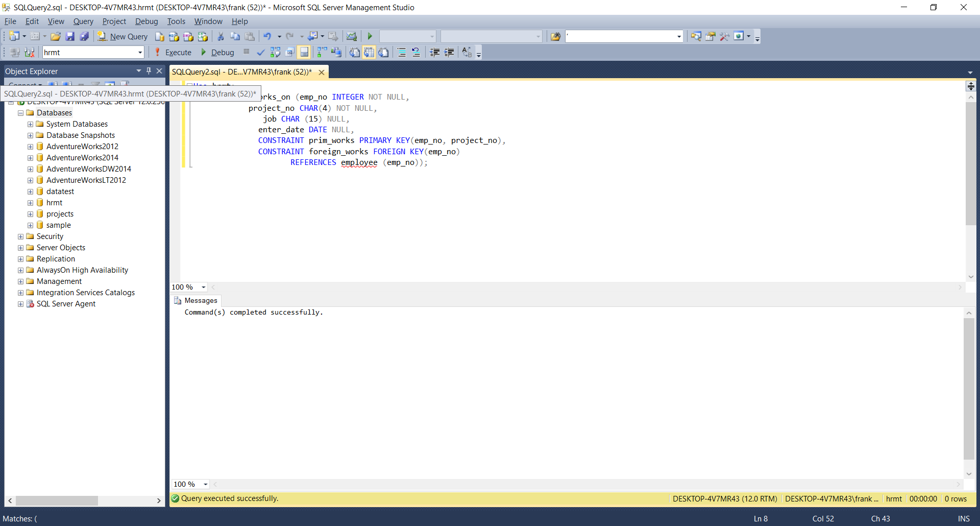980x526 pixels.
Task: Click the Save floppy disk icon
Action: [70, 36]
